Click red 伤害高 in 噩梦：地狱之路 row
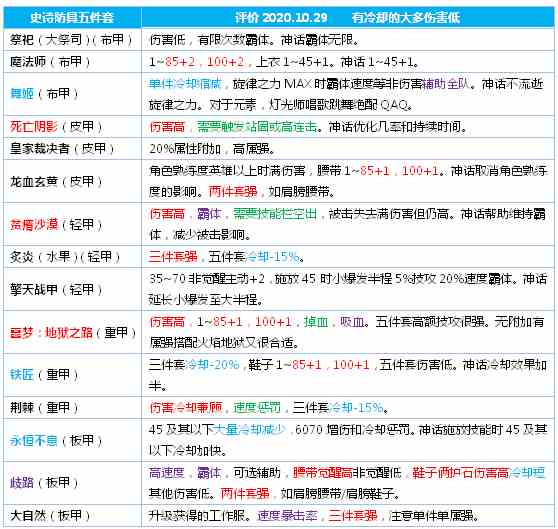 tap(167, 322)
